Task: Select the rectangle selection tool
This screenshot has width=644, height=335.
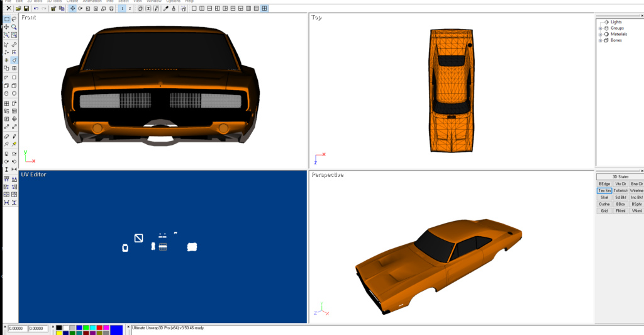Action: click(6, 20)
